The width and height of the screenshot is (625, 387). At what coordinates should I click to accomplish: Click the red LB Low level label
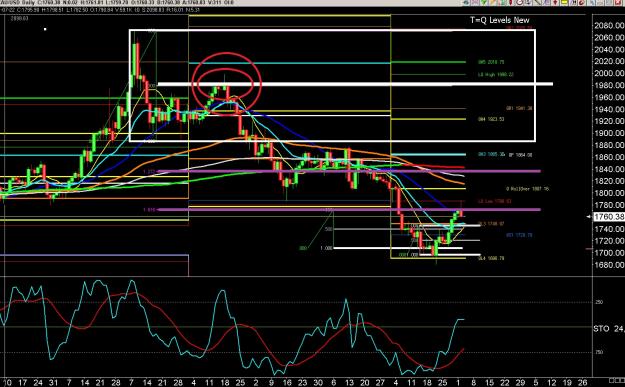point(495,202)
